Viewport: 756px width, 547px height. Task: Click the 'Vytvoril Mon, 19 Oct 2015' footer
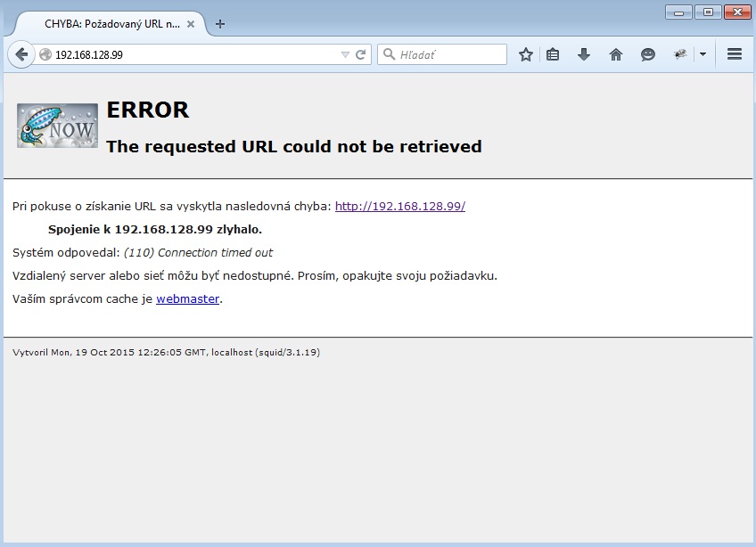point(167,352)
